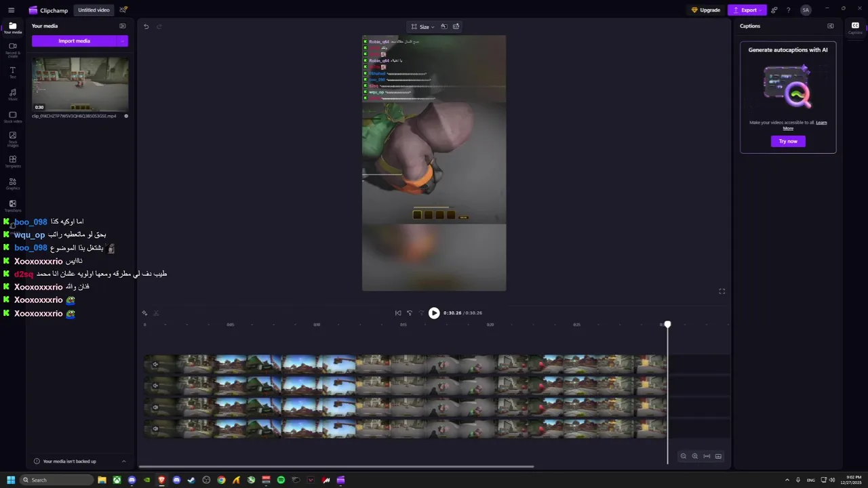Click the checkmark badge beside the clip filename
This screenshot has height=488, width=868.
click(x=126, y=116)
